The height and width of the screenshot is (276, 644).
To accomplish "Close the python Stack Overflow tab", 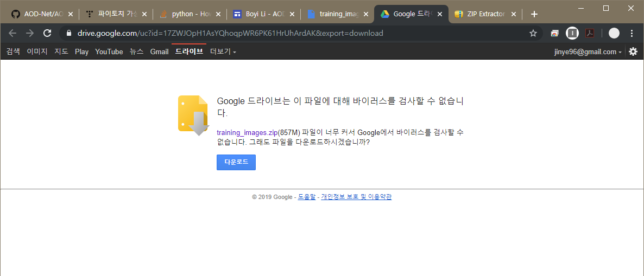I will pyautogui.click(x=218, y=14).
